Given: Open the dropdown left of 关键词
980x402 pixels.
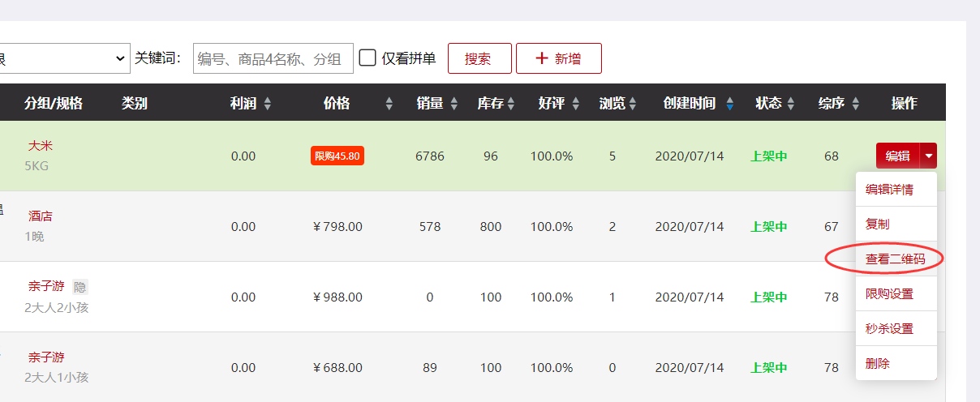Looking at the screenshot, I should point(63,58).
